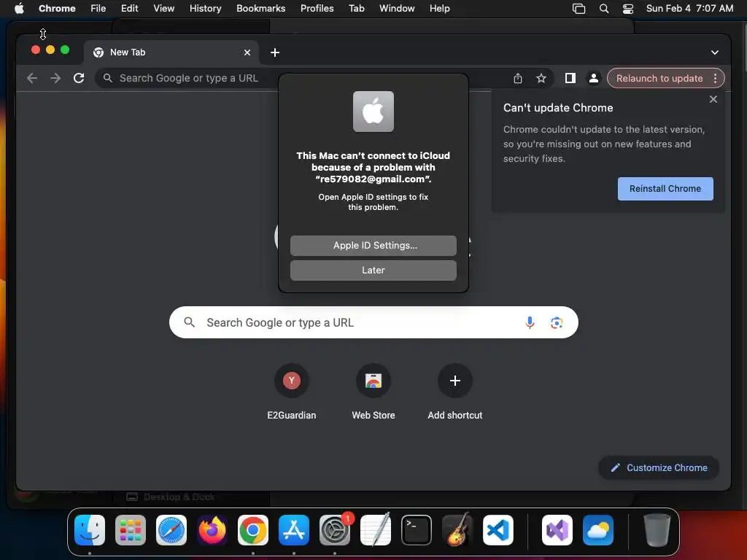Screen dimensions: 747x560
Task: Bookmark this tab with the star icon
Action: coord(541,78)
